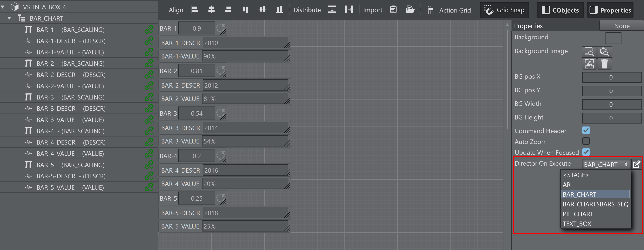
Task: Click the import from clipboard icon
Action: coord(393,10)
